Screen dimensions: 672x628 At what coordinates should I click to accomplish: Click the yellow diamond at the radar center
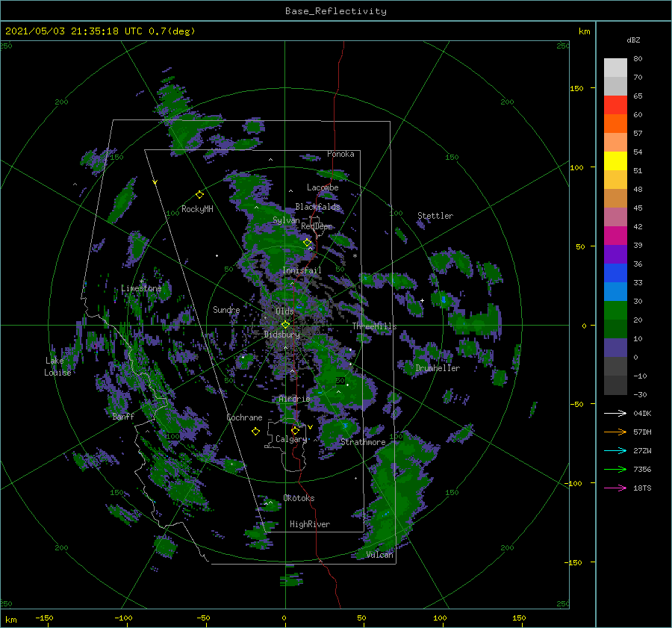285,325
